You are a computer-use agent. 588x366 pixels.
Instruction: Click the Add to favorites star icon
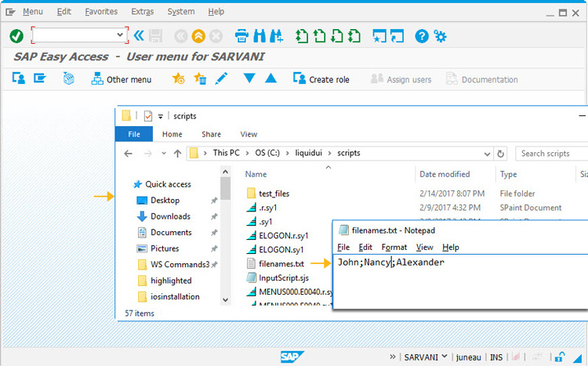(x=178, y=78)
